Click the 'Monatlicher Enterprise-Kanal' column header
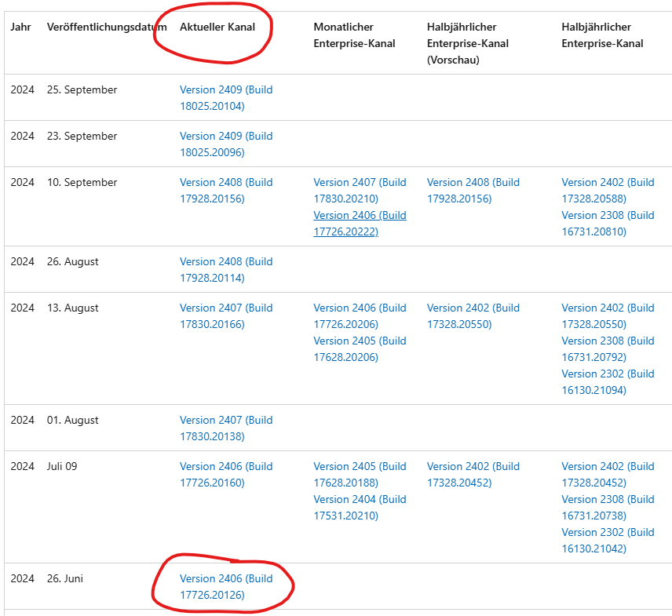Screen dimensions: 672x616 [x=354, y=35]
